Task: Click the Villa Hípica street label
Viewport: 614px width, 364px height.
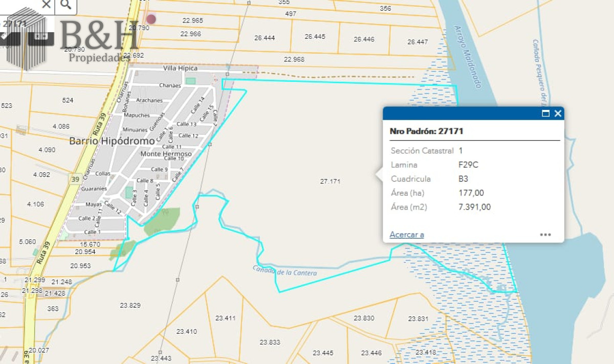Action: 180,68
